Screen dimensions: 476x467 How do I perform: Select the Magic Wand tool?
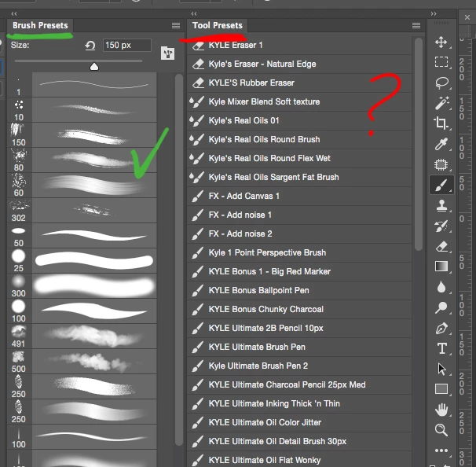click(x=441, y=103)
